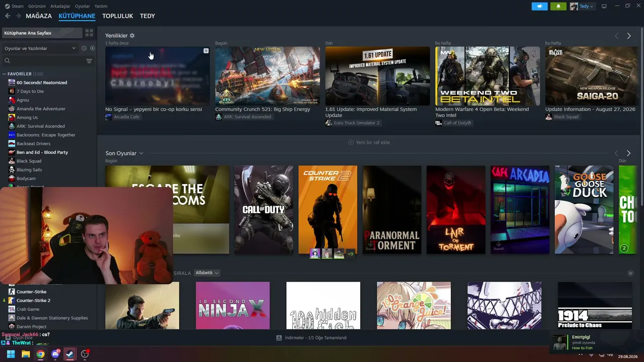Go to MAĞAZA tab
This screenshot has width=644, height=362.
[39, 16]
